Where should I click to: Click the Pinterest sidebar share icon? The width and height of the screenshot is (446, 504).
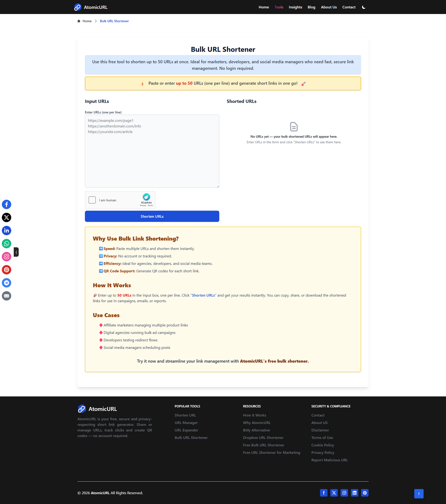pyautogui.click(x=7, y=270)
